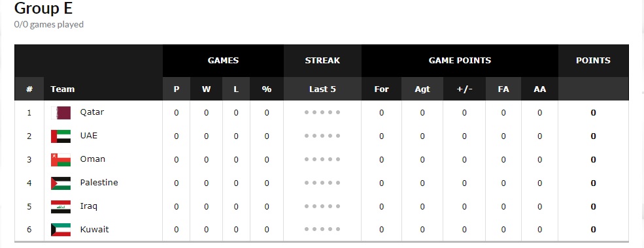The width and height of the screenshot is (644, 248).
Task: Click the Qatar flag icon
Action: point(61,113)
